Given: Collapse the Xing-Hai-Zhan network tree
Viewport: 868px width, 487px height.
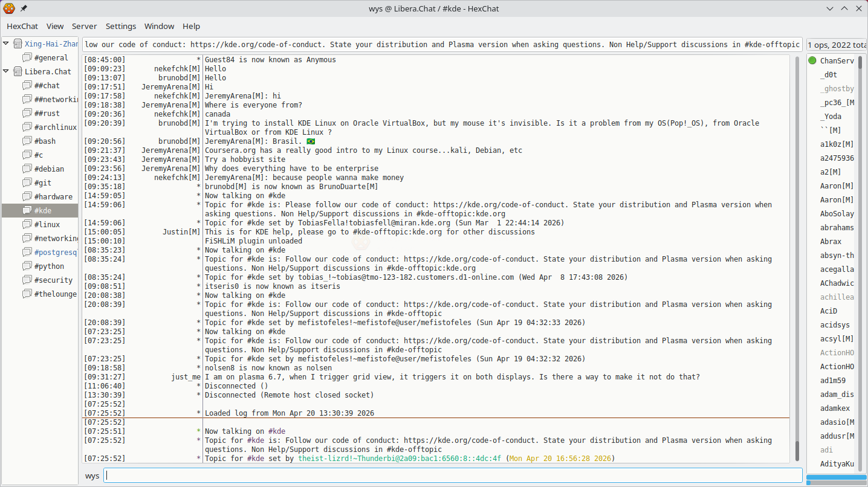Looking at the screenshot, I should [6, 44].
